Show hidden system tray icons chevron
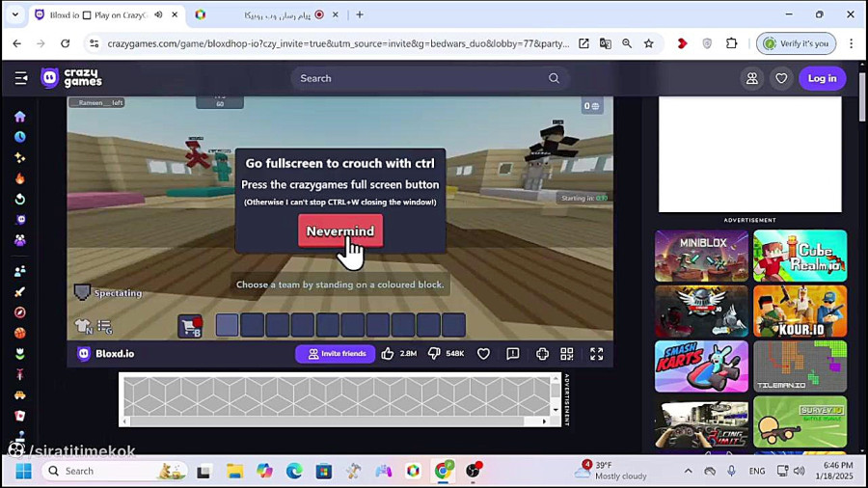 point(688,471)
